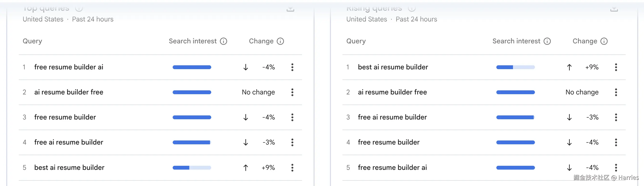Screen dimensions: 644x186
Task: Open more options for 'free ai resume builder' in Rising queries
Action: 616,117
